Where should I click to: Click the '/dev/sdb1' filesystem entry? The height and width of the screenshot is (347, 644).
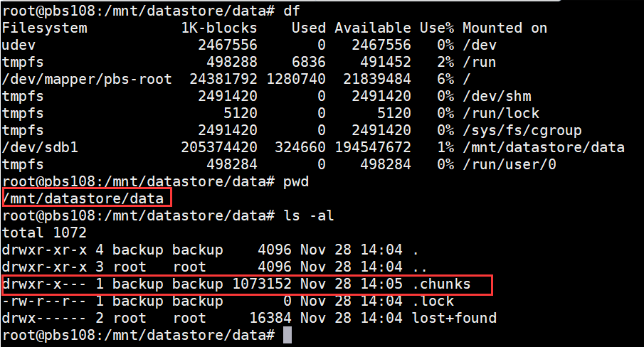(x=40, y=147)
